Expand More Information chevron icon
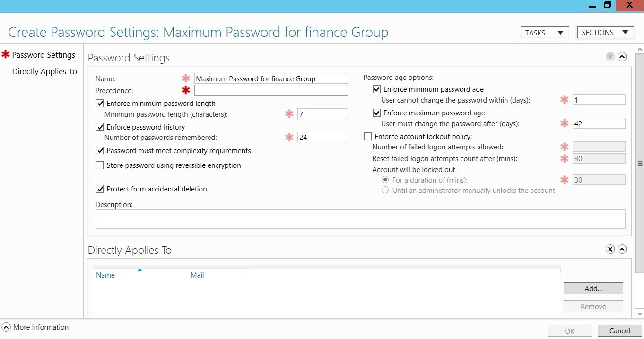644x339 pixels. point(6,327)
